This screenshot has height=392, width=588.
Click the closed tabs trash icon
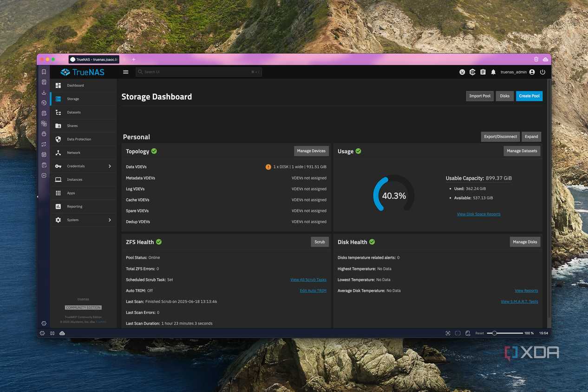pyautogui.click(x=536, y=59)
